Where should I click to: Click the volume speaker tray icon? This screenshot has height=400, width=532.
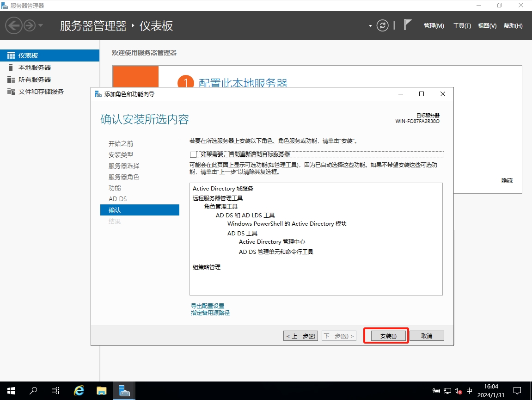(459, 391)
